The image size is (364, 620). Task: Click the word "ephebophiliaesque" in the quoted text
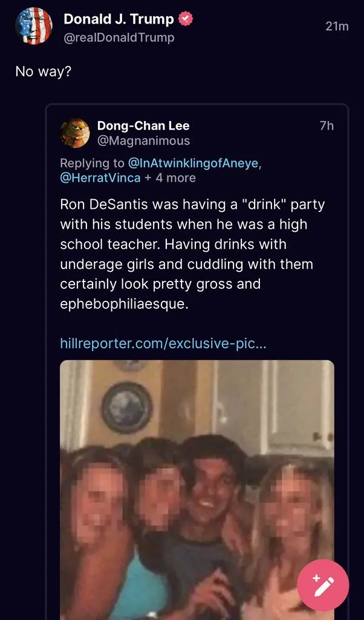pyautogui.click(x=124, y=304)
